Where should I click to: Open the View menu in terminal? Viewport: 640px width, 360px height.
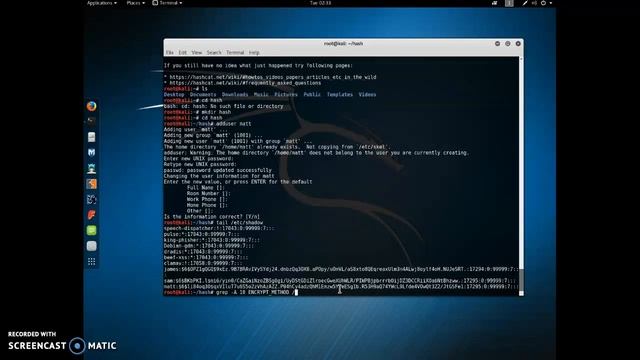[197, 53]
